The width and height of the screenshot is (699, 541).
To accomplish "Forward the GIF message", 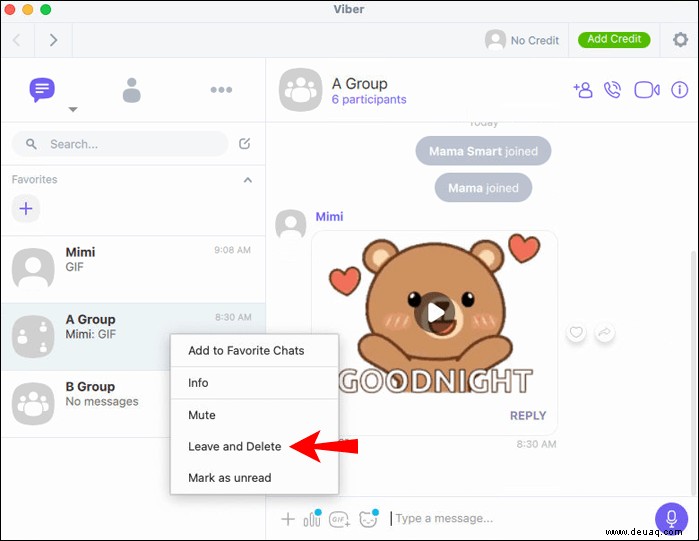I will tap(604, 332).
